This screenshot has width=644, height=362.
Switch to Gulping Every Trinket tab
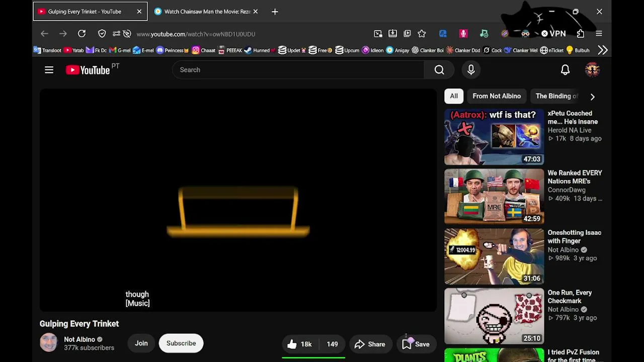tap(90, 12)
